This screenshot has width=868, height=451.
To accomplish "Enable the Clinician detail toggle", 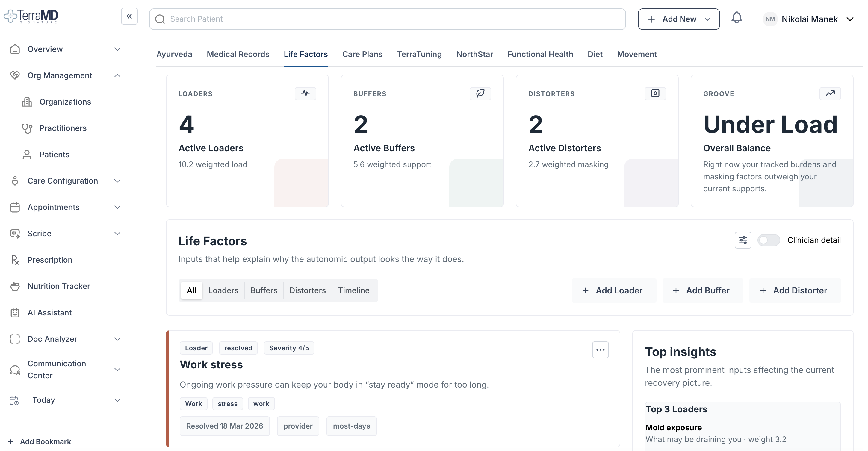I will pyautogui.click(x=769, y=240).
